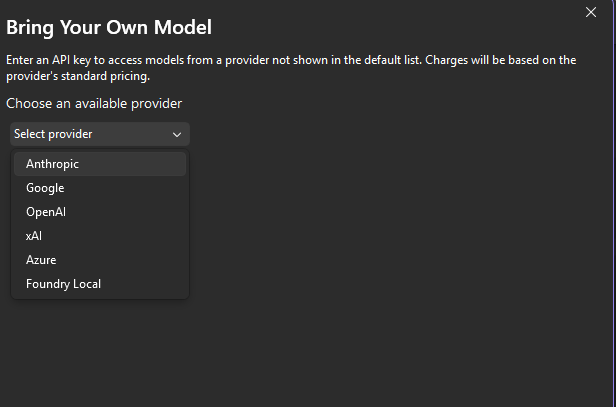Close the Bring Your Own Model dialog
Screen dimensions: 616x407
591,12
